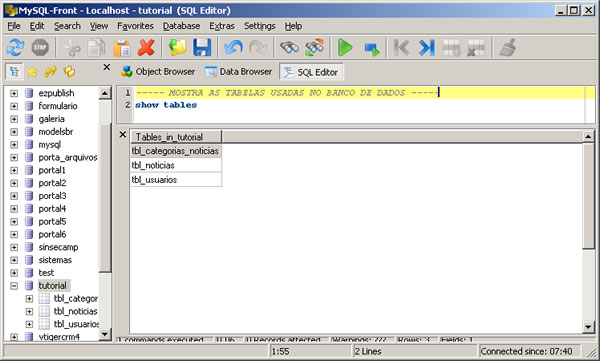This screenshot has width=600, height=361.
Task: Click the Cut scissors icon
Action: [x=72, y=48]
